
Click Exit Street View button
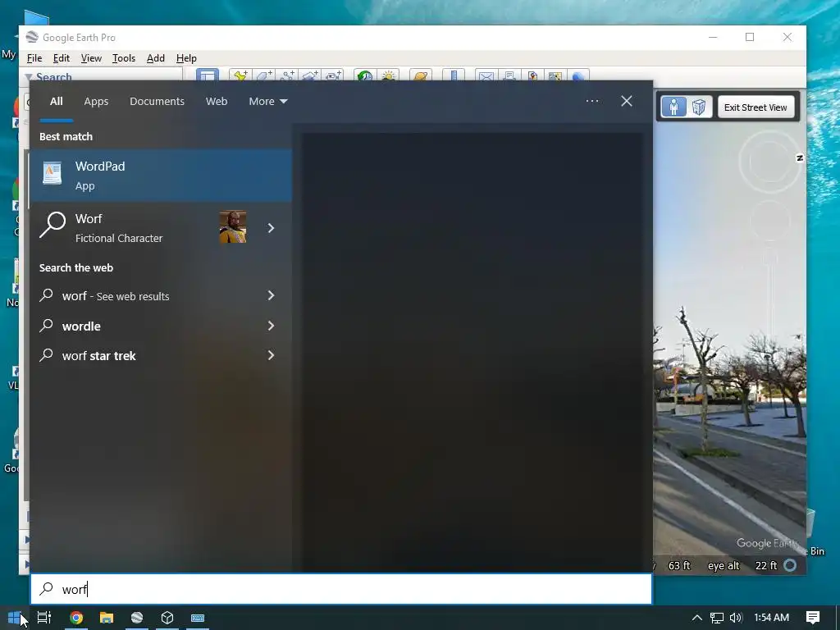pos(756,107)
